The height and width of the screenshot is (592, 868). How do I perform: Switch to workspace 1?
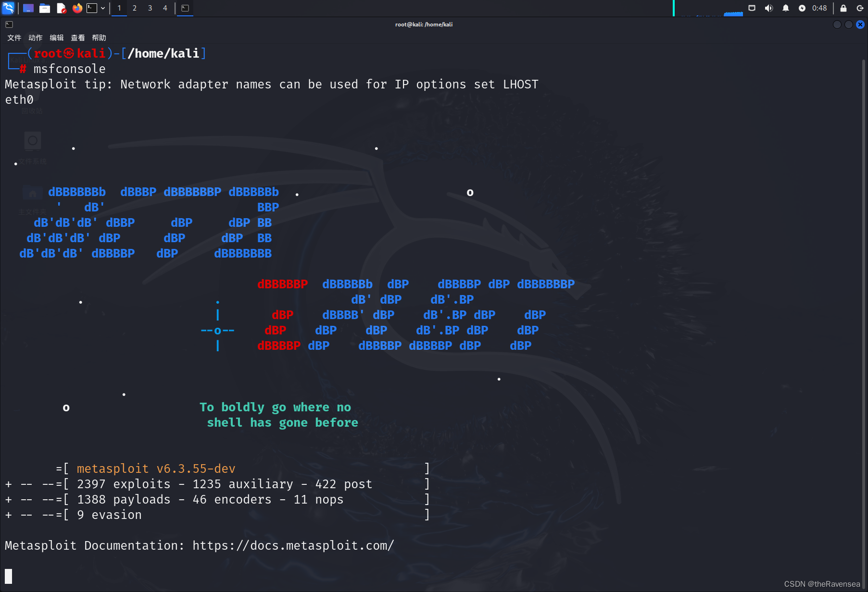point(119,8)
